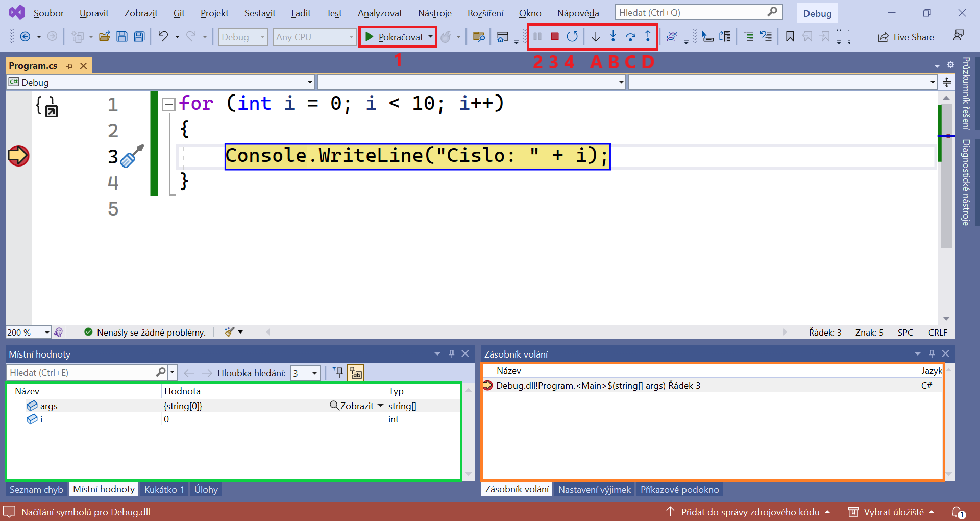The height and width of the screenshot is (521, 980).
Task: Unpin the Zásobník volání panel
Action: [932, 353]
